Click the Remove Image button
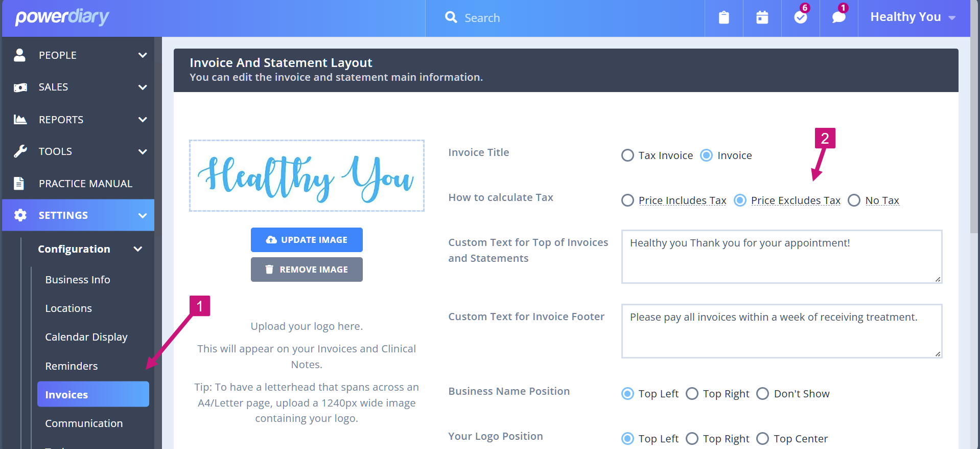 coord(307,269)
